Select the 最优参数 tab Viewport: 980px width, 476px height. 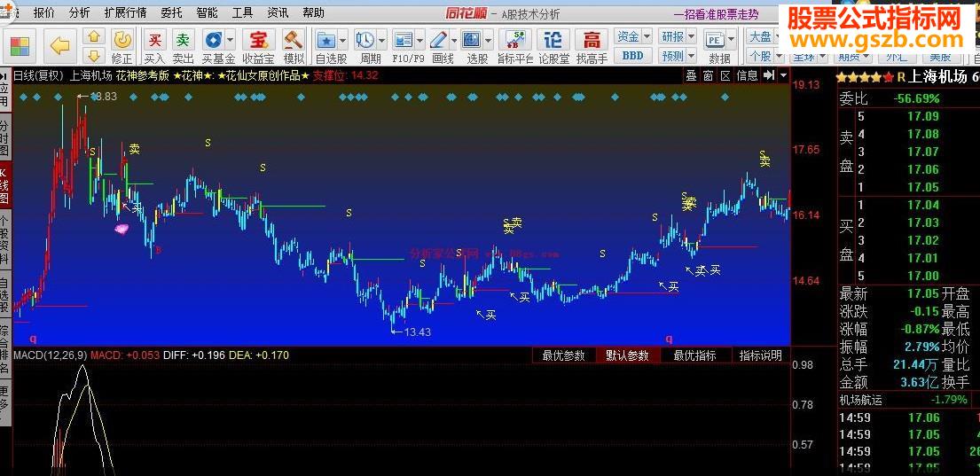564,355
